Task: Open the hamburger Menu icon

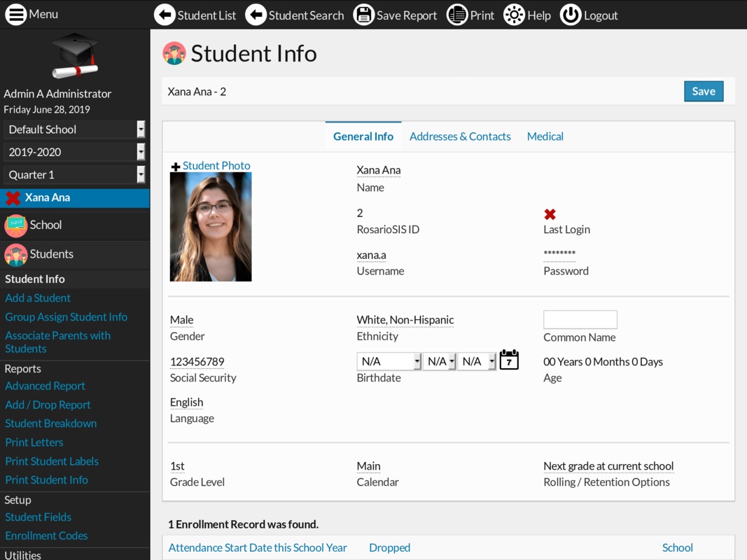Action: (15, 15)
